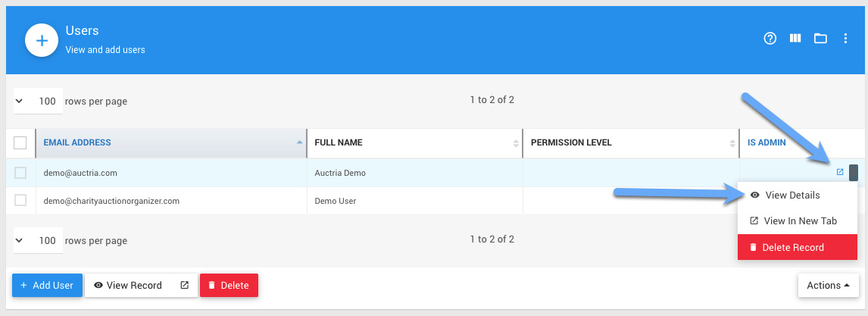Click the columns layout icon in header
The width and height of the screenshot is (868, 316).
tap(795, 39)
